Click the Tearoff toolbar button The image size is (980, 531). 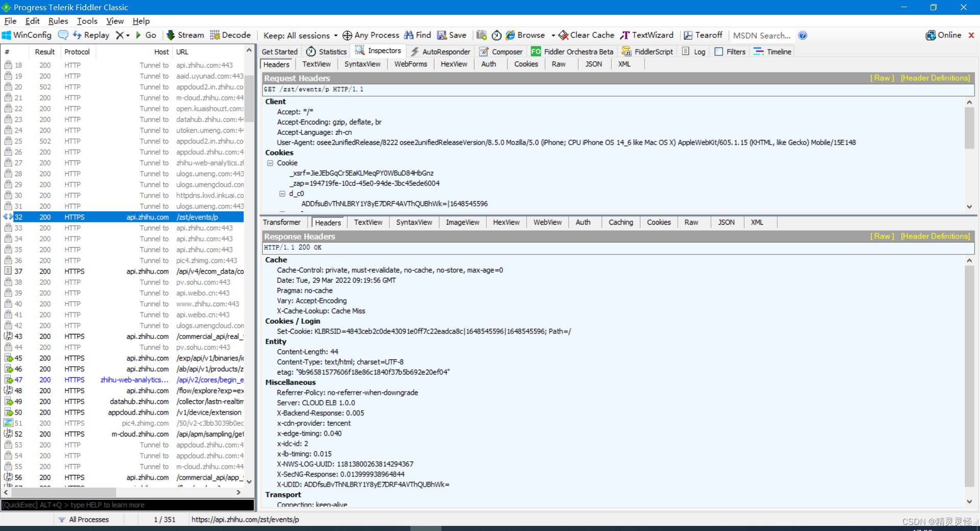[x=703, y=35]
